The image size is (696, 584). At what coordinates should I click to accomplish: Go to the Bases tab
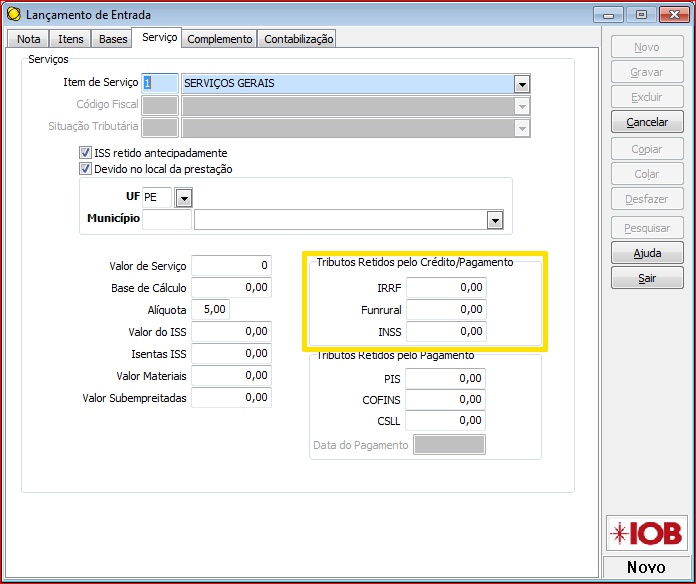pos(113,39)
